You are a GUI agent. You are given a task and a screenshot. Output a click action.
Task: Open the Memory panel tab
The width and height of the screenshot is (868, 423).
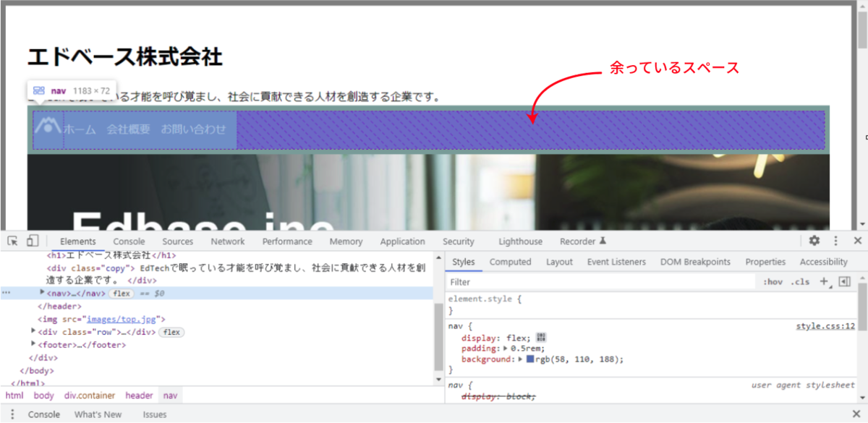[346, 242]
